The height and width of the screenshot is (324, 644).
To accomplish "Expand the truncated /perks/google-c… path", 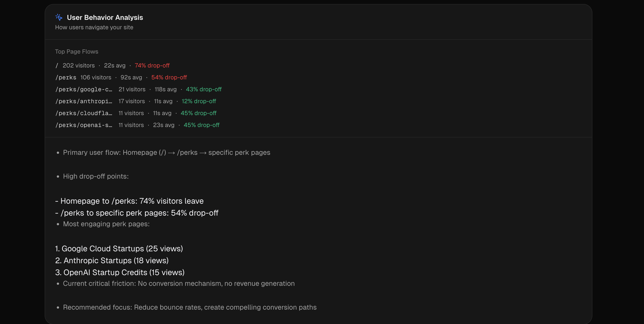I will (x=84, y=89).
